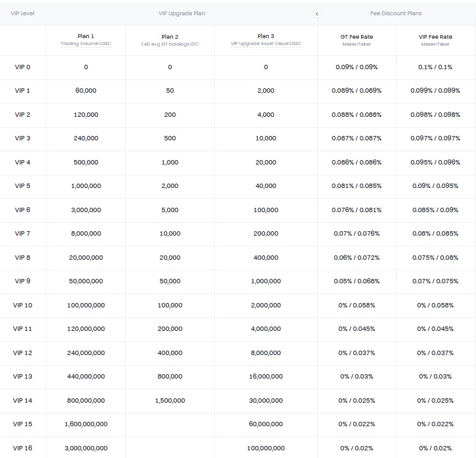Click the VIP Upgrade Plan header
Screen dimensions: 476x458
[182, 13]
